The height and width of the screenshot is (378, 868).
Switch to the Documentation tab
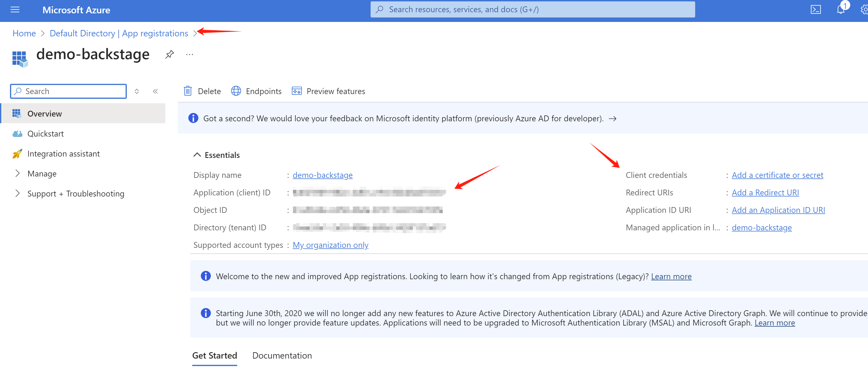pyautogui.click(x=282, y=356)
